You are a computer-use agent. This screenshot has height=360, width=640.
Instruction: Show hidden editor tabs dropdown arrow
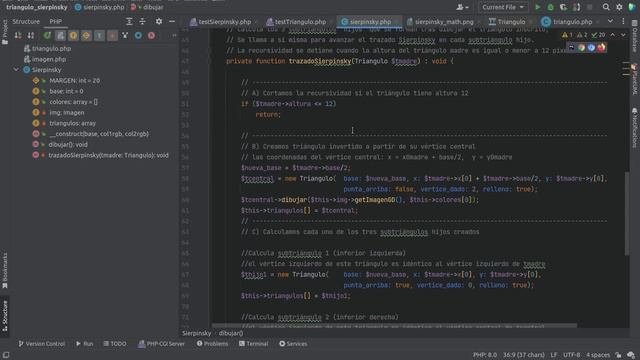(x=610, y=21)
